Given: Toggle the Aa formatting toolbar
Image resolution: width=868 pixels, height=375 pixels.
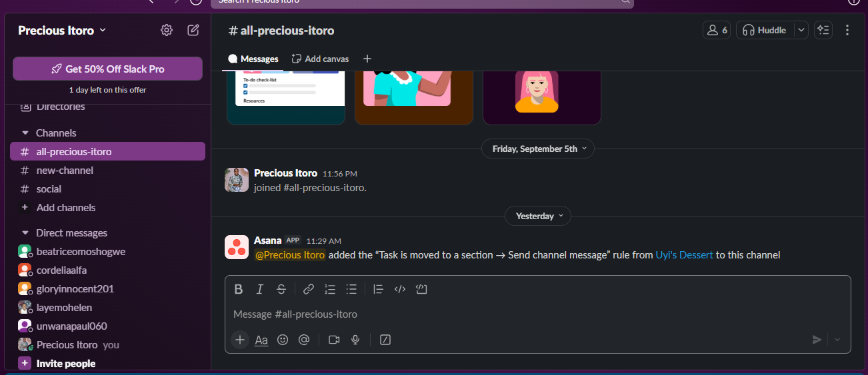Looking at the screenshot, I should pos(261,340).
